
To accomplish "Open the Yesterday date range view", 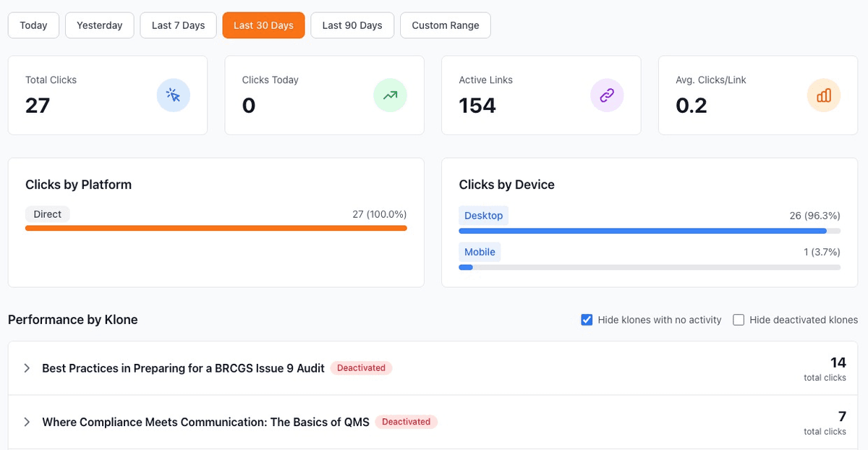I will [99, 25].
